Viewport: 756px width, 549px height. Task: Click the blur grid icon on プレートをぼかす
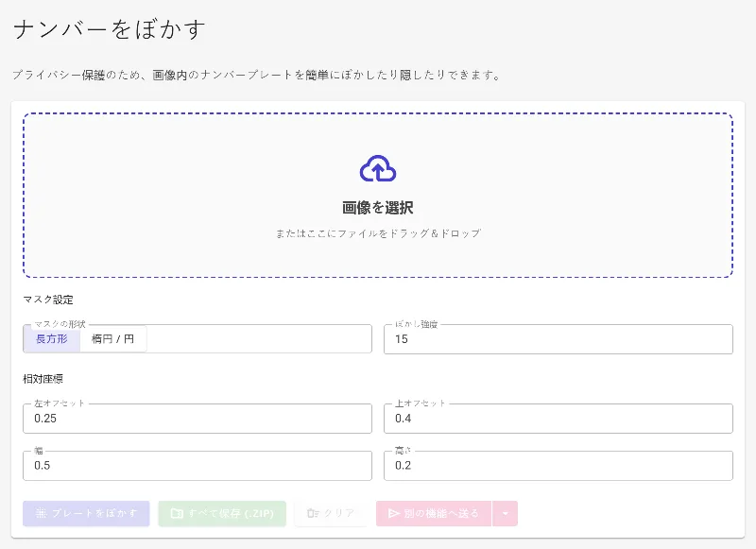click(x=41, y=513)
